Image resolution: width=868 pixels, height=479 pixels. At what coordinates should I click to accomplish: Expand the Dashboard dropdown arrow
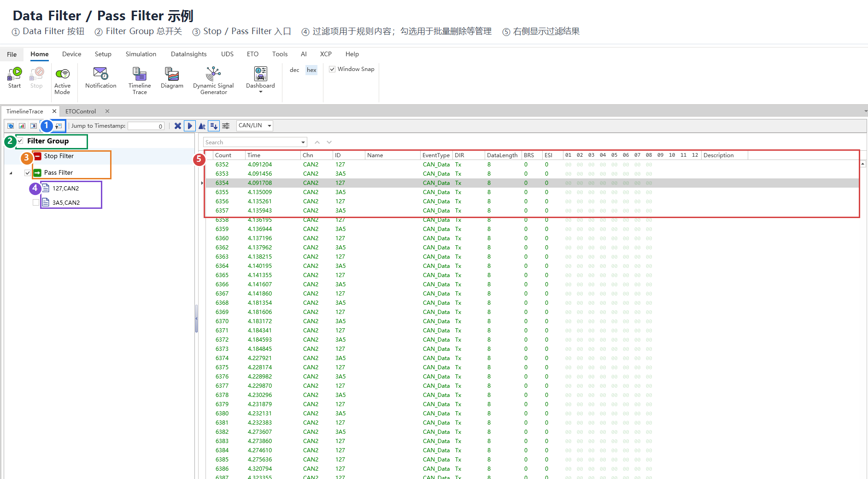[261, 92]
